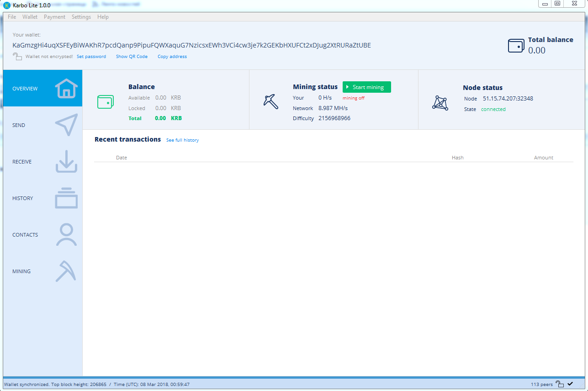Open the History archive icon
This screenshot has height=391, width=588.
point(67,198)
